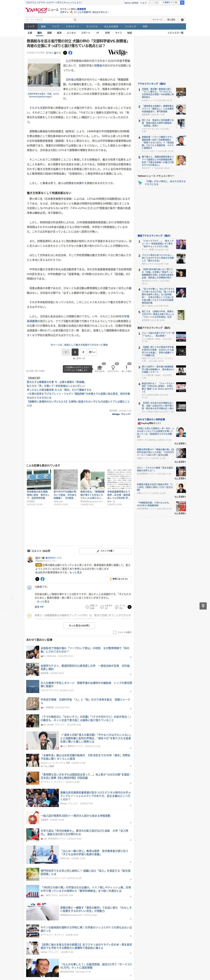The image size is (210, 980).
Task: Select the エキスパート main tab
Action: pyautogui.click(x=72, y=27)
